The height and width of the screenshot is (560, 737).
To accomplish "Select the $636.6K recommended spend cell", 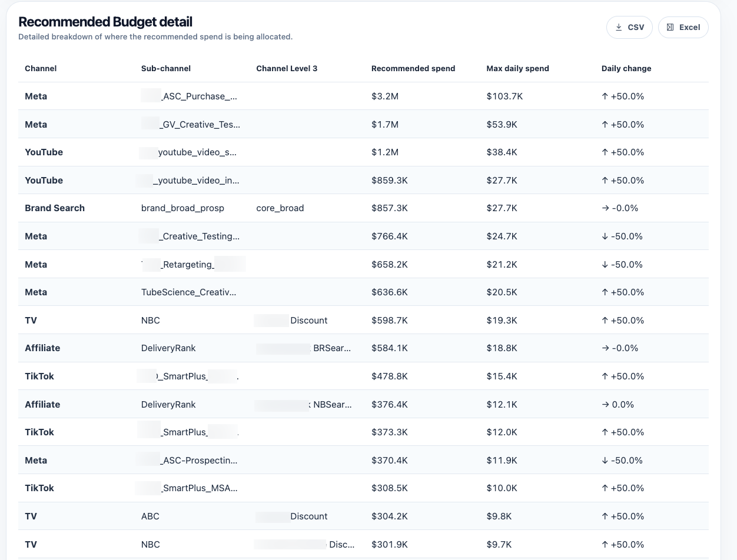I will [390, 292].
